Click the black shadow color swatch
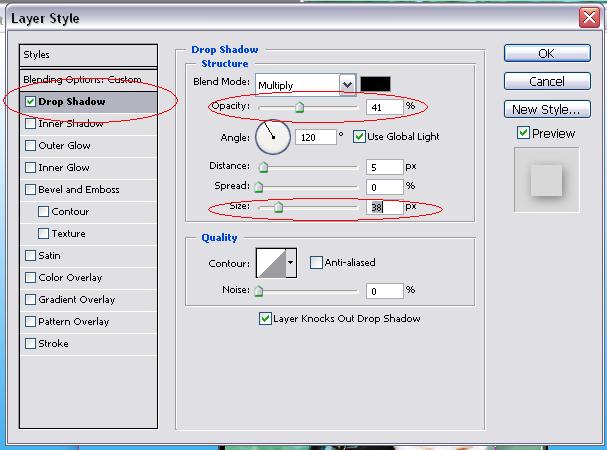This screenshot has width=607, height=450. coord(375,84)
